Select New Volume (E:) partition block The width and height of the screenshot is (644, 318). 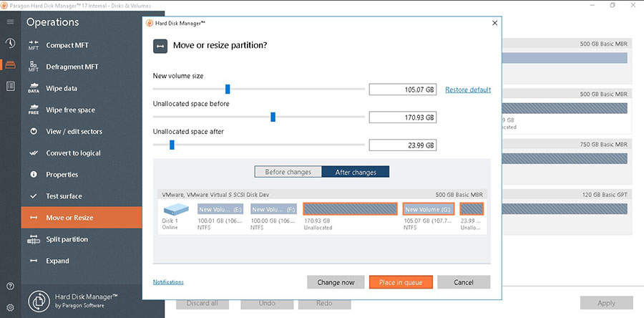[220, 209]
